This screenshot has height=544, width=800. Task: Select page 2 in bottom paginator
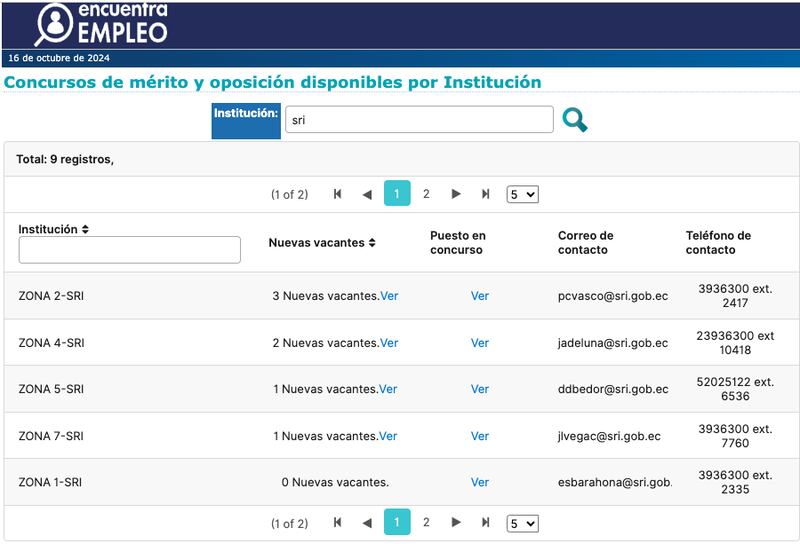426,522
